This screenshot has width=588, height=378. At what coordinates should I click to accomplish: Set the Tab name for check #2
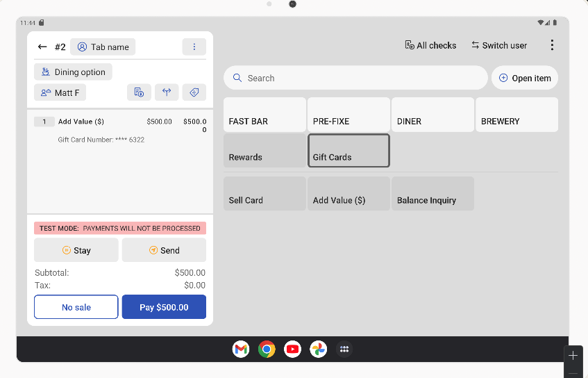click(103, 47)
